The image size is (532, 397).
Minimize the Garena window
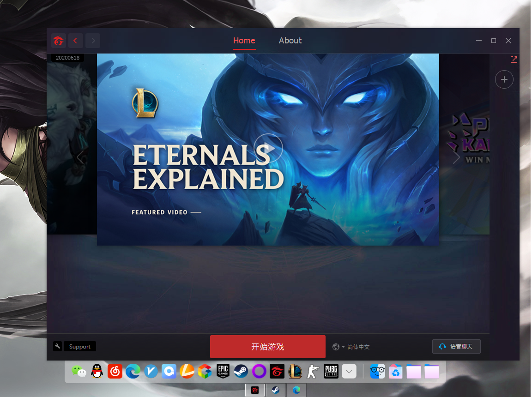(479, 41)
